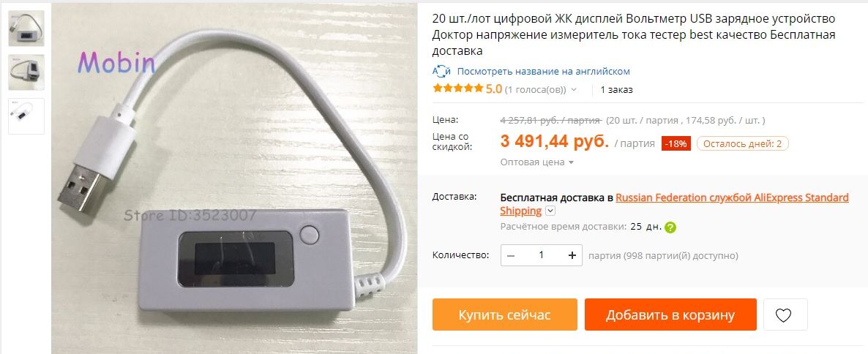Image resolution: width=868 pixels, height=354 pixels.
Task: Click the main USB tester product image
Action: coord(234,178)
